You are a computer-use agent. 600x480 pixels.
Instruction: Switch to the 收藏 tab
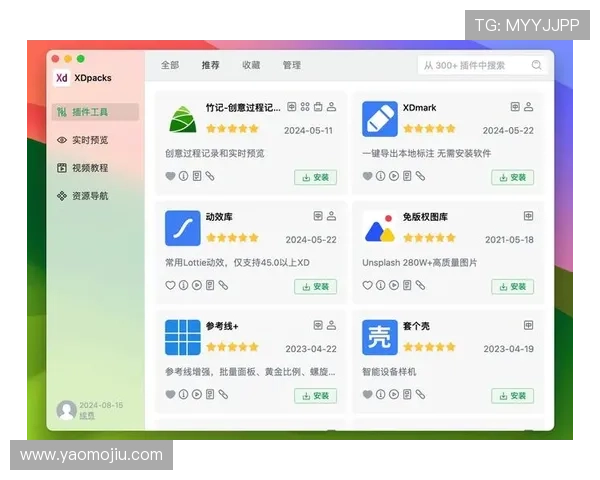(x=251, y=65)
